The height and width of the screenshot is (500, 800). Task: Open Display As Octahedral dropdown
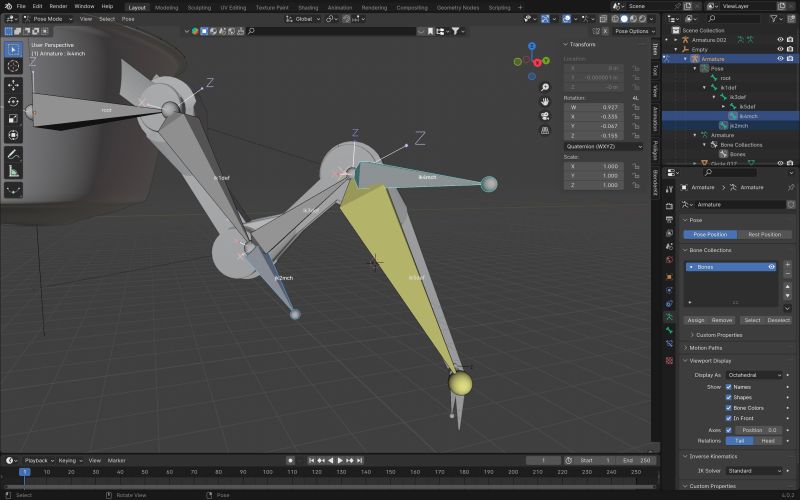coord(754,375)
